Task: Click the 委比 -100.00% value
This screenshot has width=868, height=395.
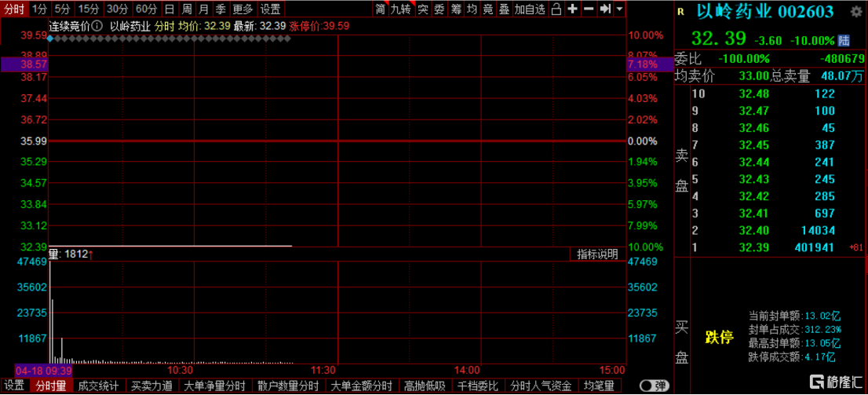Action: [743, 59]
